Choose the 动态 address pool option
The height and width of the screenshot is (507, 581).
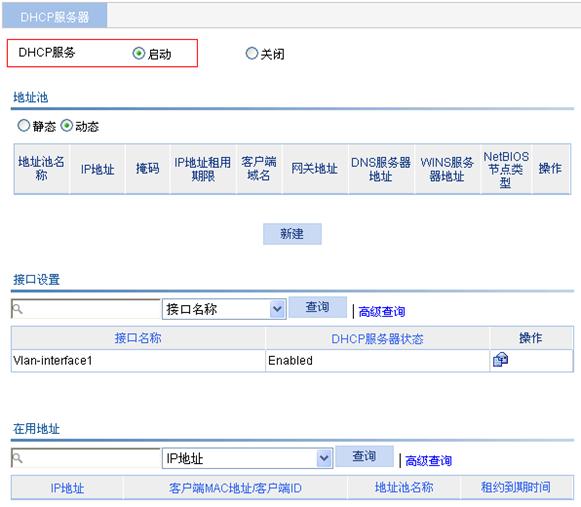pyautogui.click(x=66, y=126)
